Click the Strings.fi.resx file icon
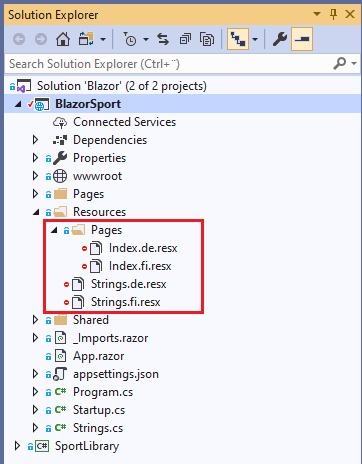 point(78,302)
